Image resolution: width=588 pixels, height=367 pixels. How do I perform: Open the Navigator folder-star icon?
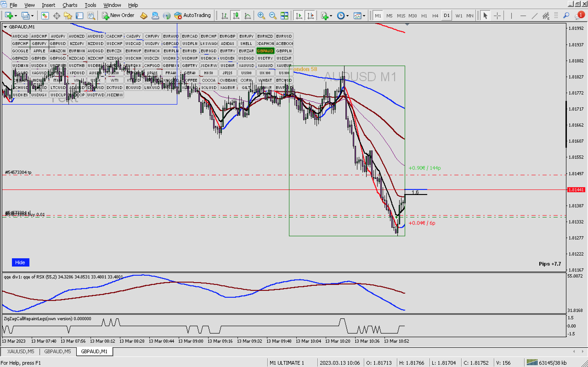(x=68, y=16)
